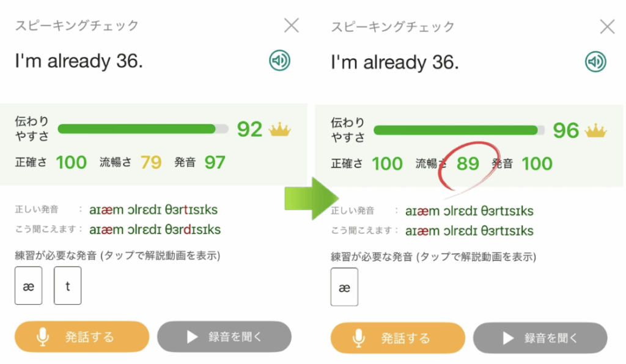Click the right 正しい発音 phonetic transcription

tap(469, 211)
